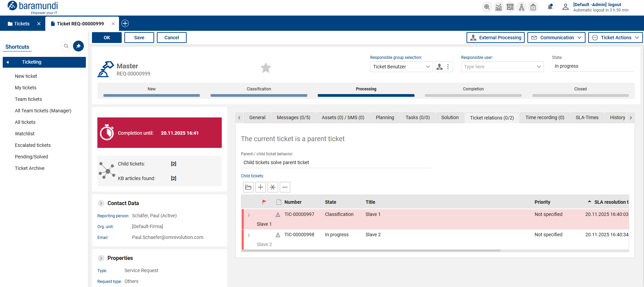This screenshot has width=644, height=287.
Task: Click the Completion stage progress bar
Action: [473, 95]
